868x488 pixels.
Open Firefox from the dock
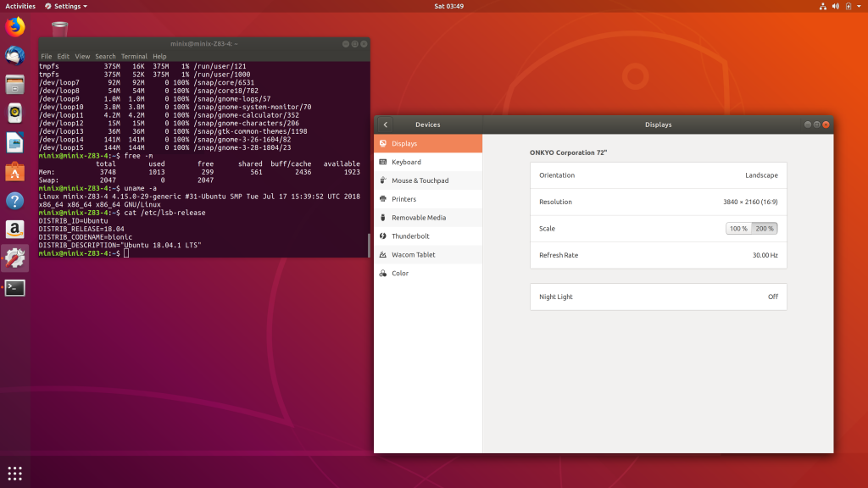click(15, 27)
